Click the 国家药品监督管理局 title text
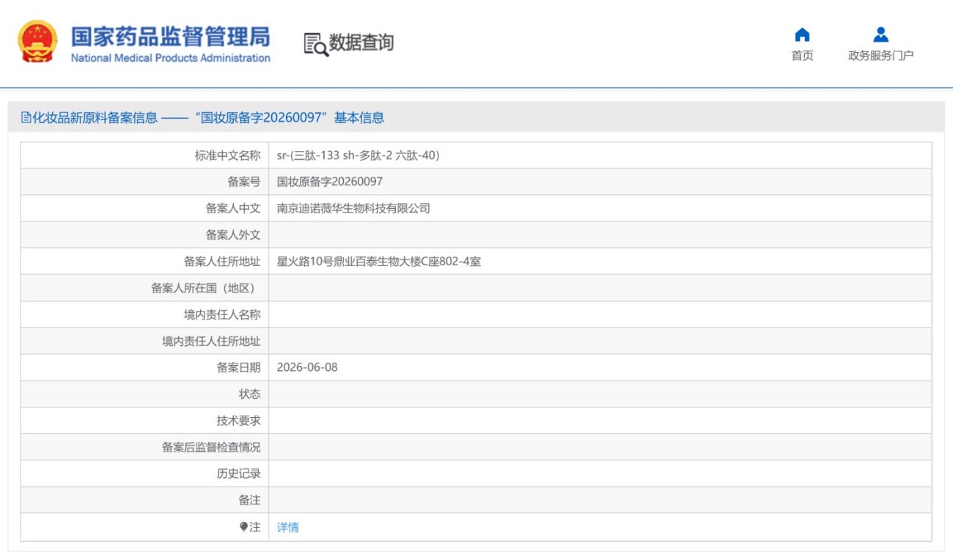 (x=170, y=36)
